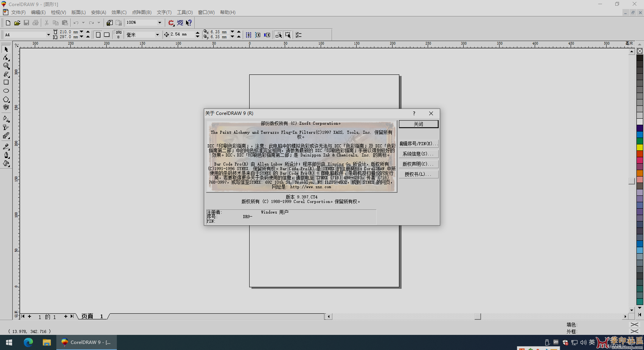Toggle Snap to Objects
Screen dimensions: 644x350
point(267,35)
